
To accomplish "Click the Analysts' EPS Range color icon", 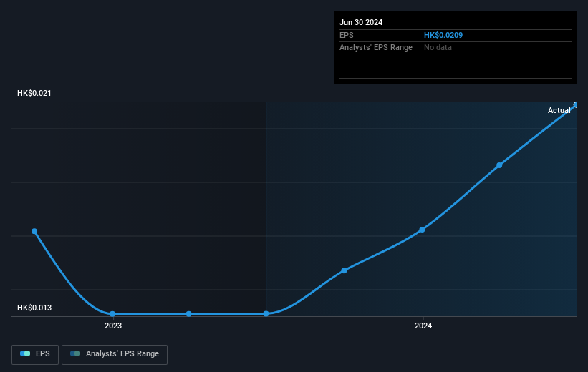I will click(x=75, y=353).
